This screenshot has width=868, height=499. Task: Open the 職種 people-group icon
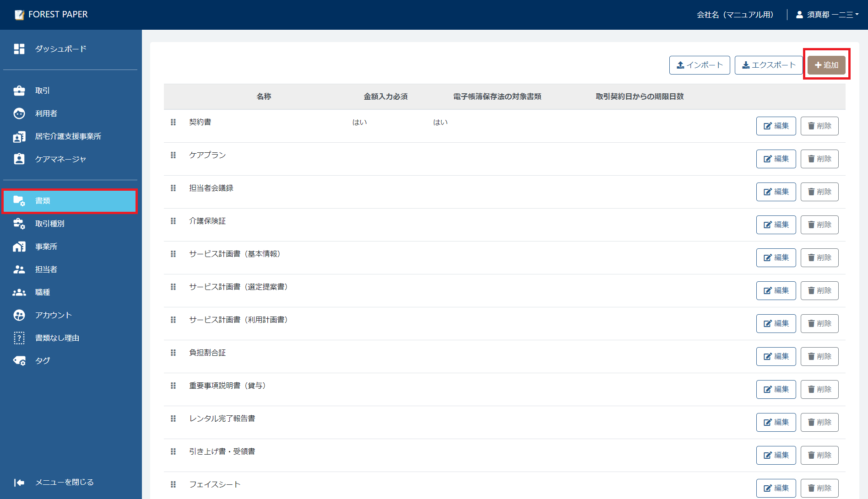click(19, 292)
